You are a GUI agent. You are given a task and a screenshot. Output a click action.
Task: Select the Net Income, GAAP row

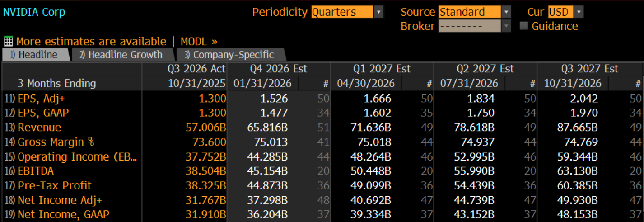point(63,214)
